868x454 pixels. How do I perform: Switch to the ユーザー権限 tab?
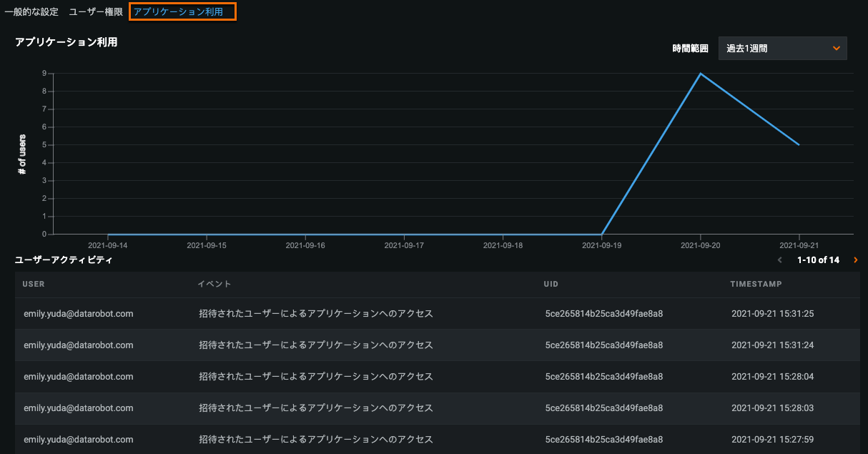coord(96,12)
